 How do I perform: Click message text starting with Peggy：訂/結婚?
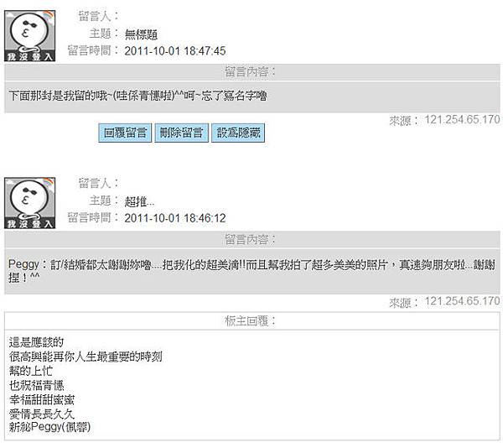coord(252,271)
